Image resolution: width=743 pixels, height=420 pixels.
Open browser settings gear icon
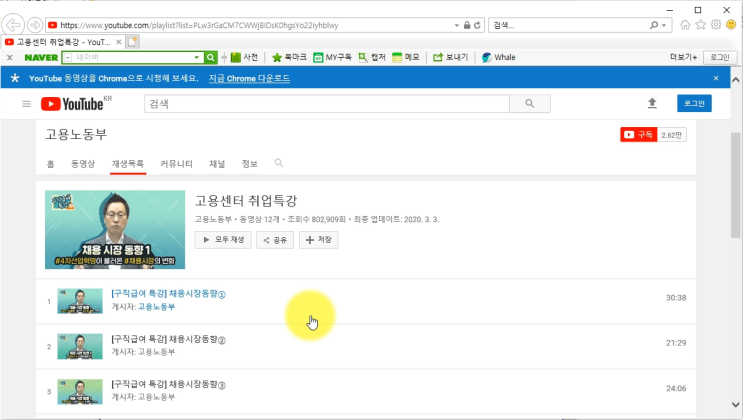716,25
